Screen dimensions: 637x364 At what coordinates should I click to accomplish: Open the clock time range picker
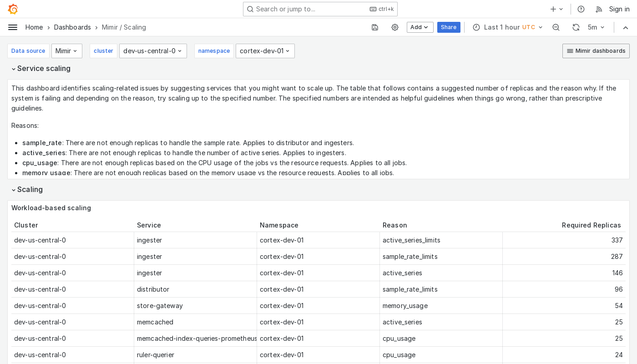(476, 27)
